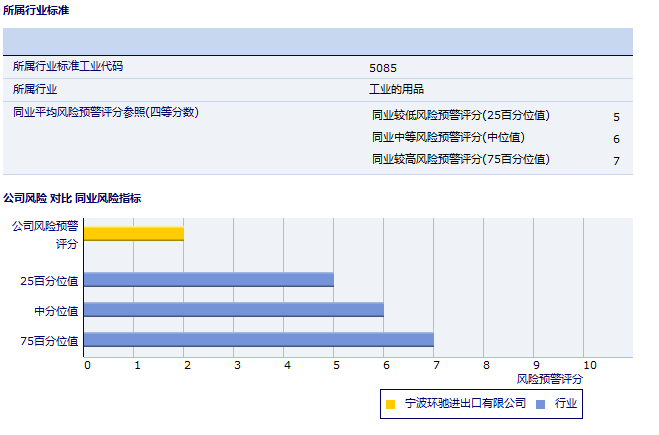Click the blue 25百分位值 bar
The width and height of the screenshot is (659, 435).
(x=208, y=280)
